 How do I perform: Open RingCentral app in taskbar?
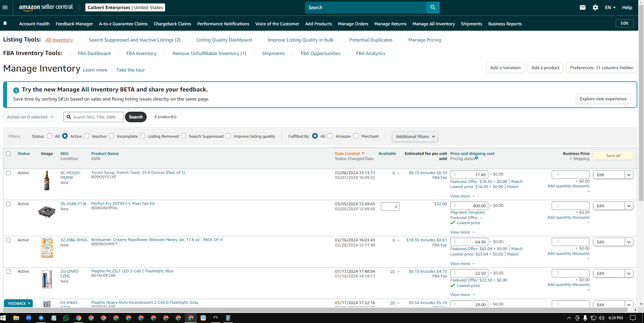(x=203, y=318)
